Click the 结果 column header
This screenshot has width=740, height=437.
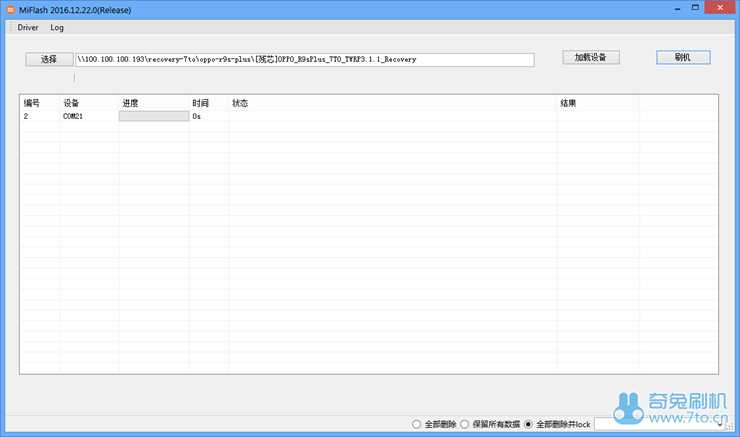click(x=568, y=103)
